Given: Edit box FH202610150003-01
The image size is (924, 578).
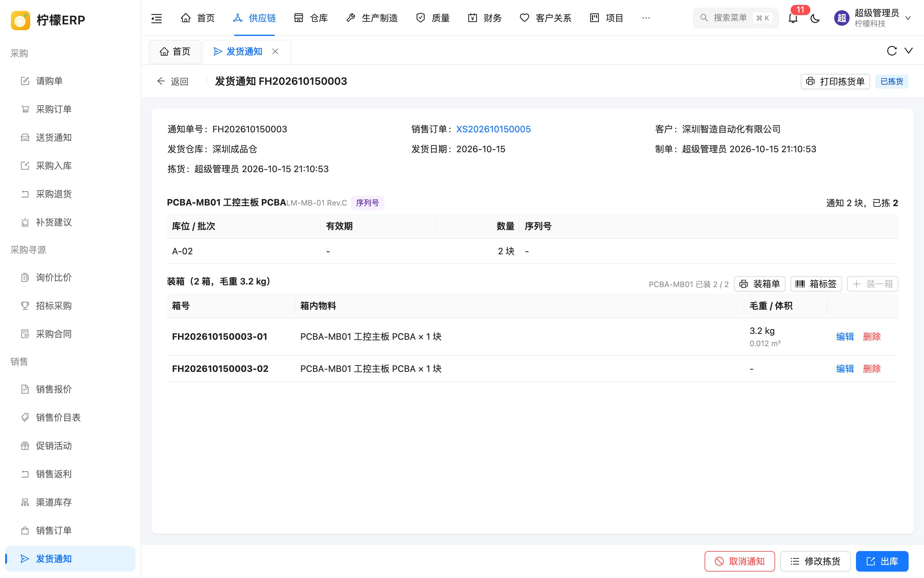Looking at the screenshot, I should point(844,337).
